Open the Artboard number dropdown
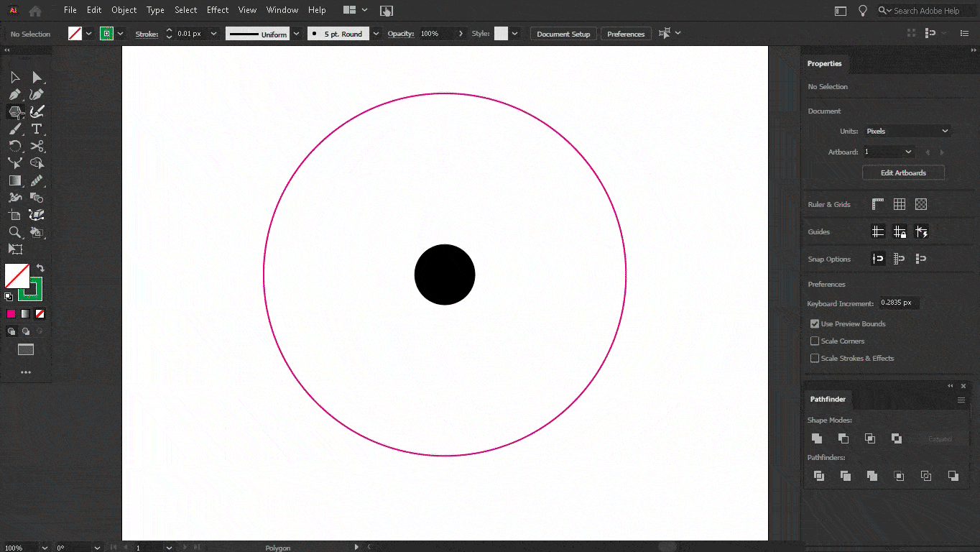The height and width of the screenshot is (552, 980). coord(888,152)
